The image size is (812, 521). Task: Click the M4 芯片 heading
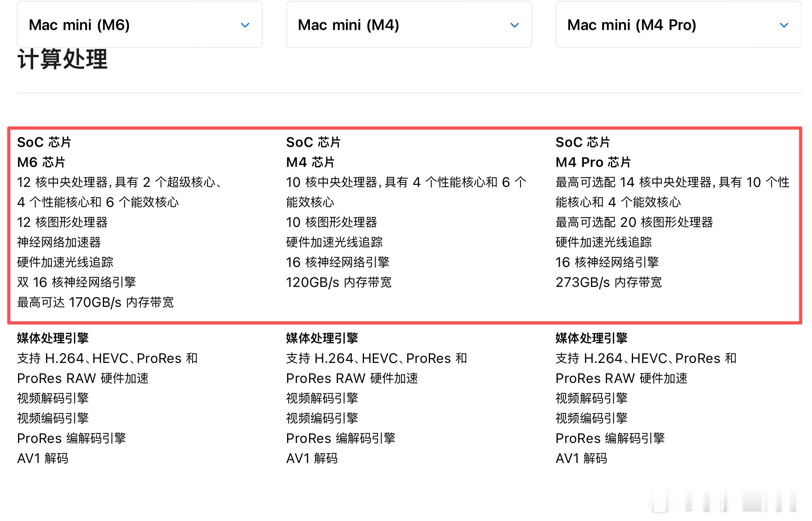point(310,162)
